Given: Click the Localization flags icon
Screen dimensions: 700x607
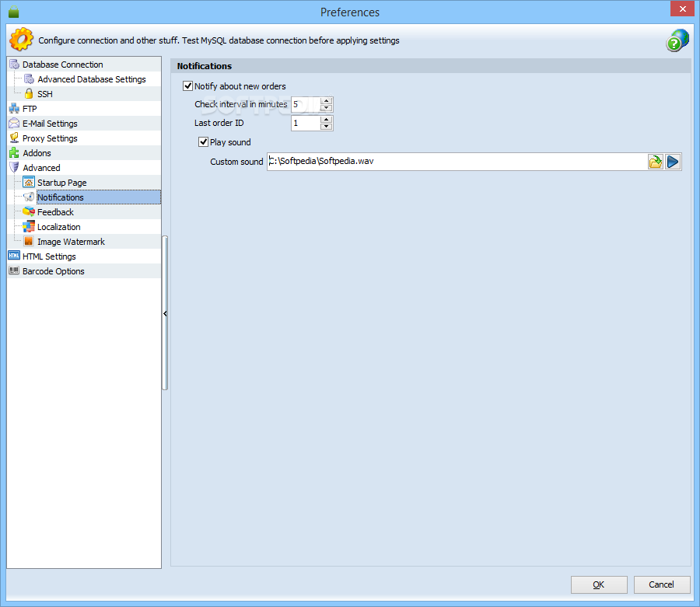Looking at the screenshot, I should click(x=29, y=226).
